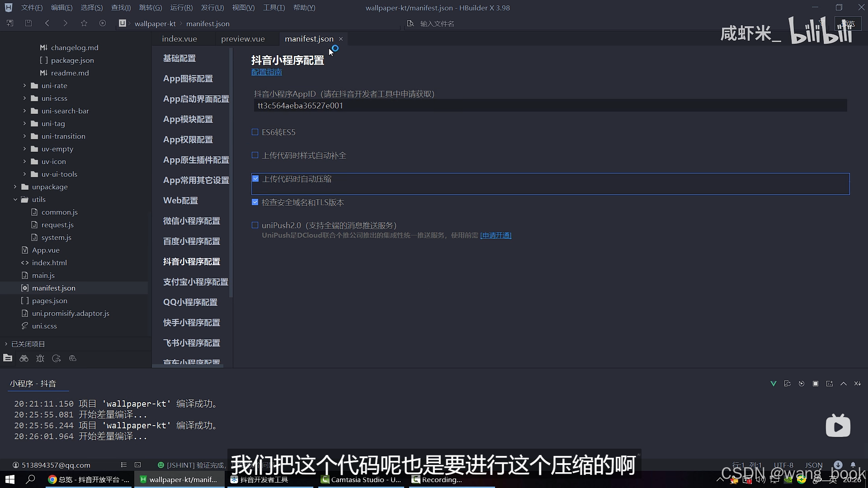The image size is (868, 488).
Task: Click the outline icon in status bar
Action: click(124, 465)
